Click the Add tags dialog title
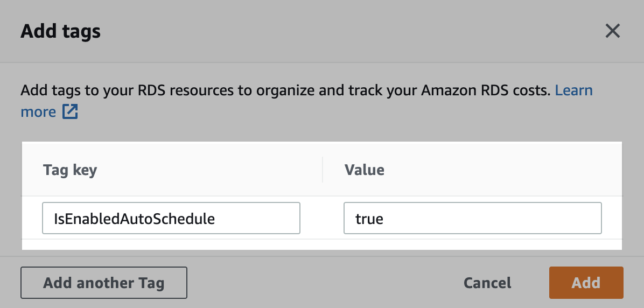 (x=60, y=31)
